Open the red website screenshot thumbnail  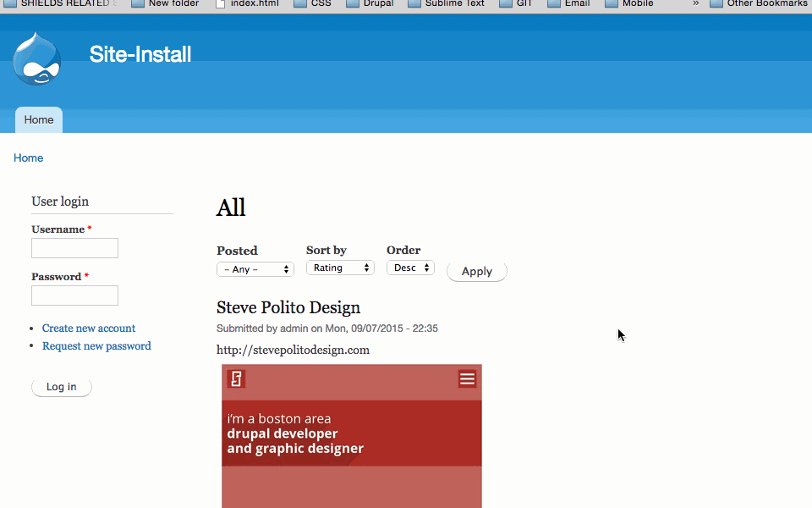click(x=352, y=436)
